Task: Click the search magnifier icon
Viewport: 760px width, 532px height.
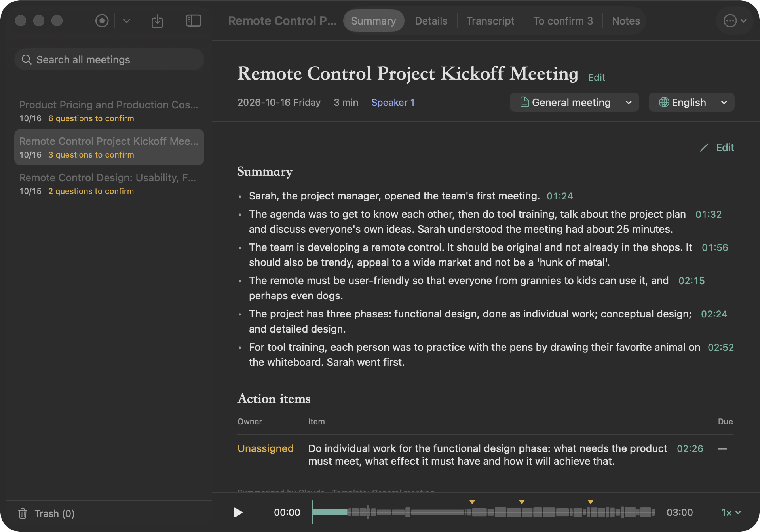Action: click(27, 59)
